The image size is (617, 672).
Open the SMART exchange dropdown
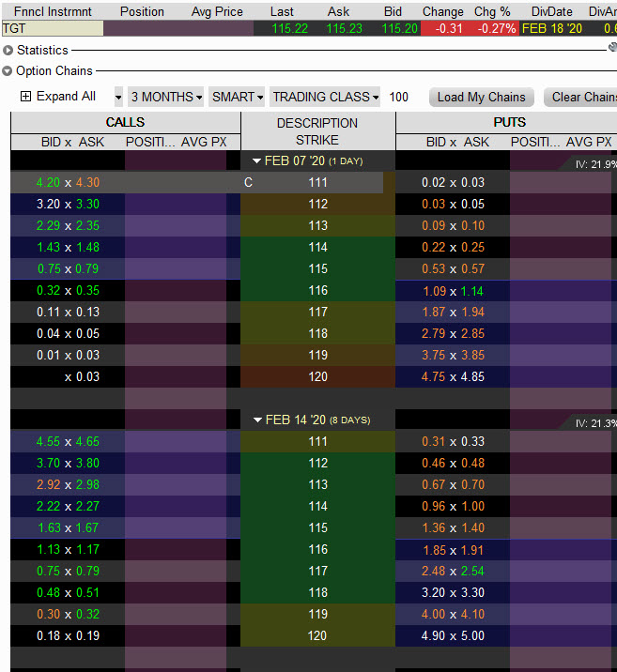(x=238, y=97)
